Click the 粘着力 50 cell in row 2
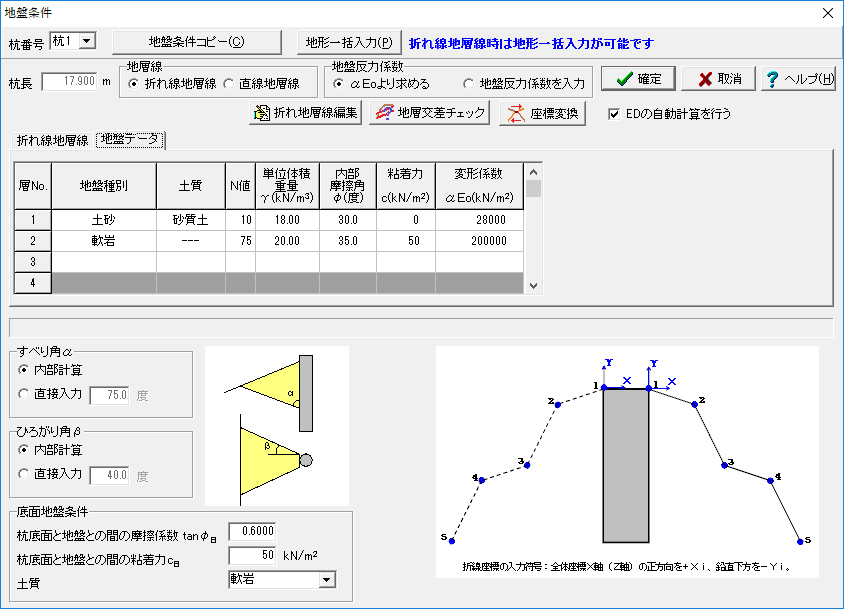Viewport: 844px width, 609px height. tap(406, 241)
